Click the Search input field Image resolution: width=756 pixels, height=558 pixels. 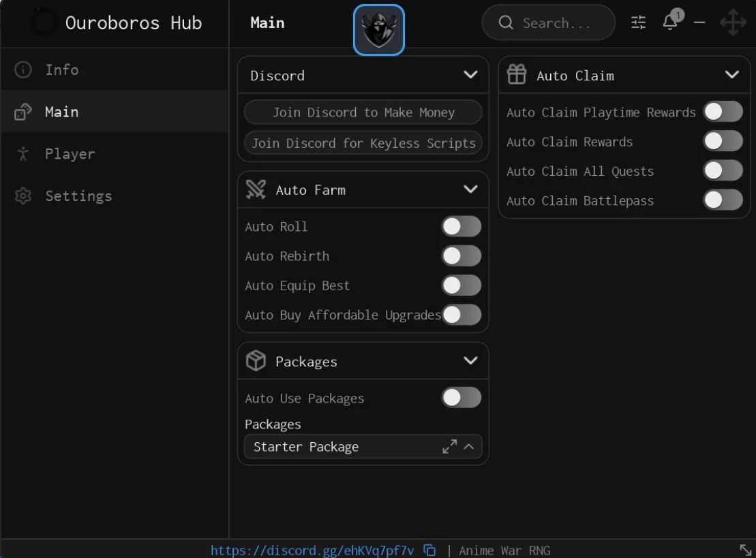click(548, 22)
